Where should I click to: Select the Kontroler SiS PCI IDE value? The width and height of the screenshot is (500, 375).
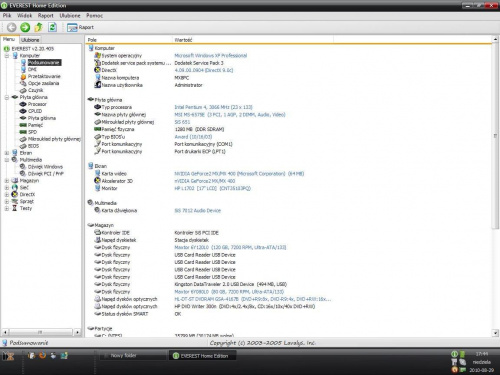click(x=197, y=233)
